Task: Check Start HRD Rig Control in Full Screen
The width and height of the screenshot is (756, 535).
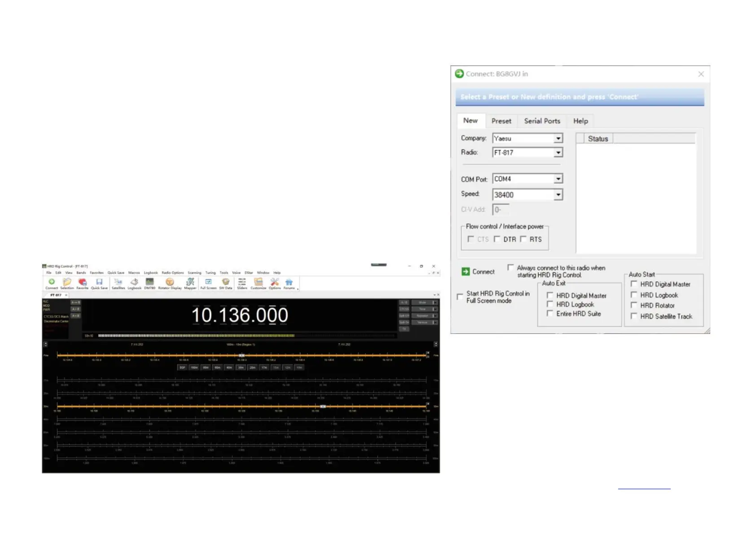Action: [x=460, y=297]
